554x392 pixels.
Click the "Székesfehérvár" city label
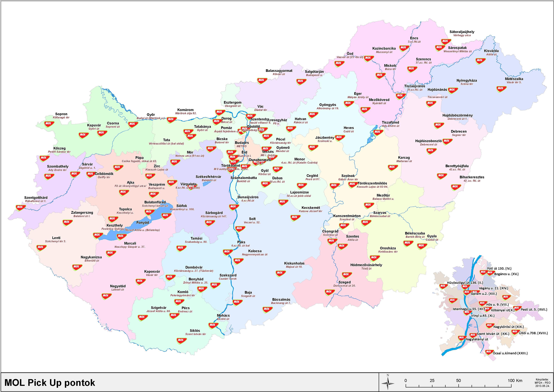click(208, 177)
